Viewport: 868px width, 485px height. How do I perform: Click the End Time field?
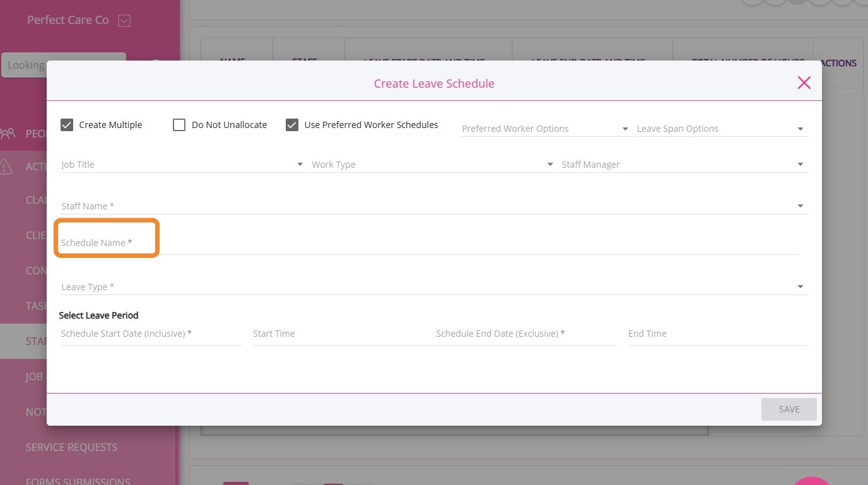[x=717, y=334]
